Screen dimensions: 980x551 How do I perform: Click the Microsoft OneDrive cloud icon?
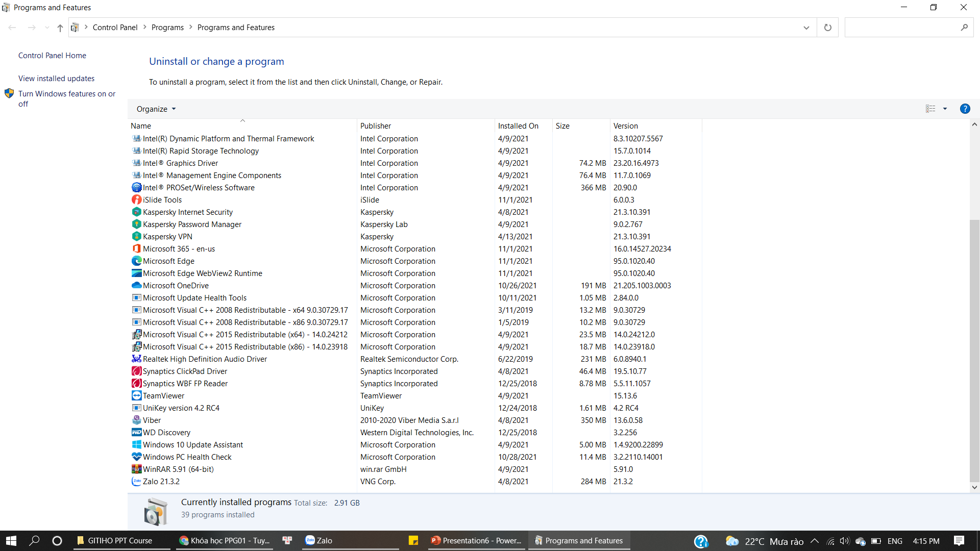point(136,285)
